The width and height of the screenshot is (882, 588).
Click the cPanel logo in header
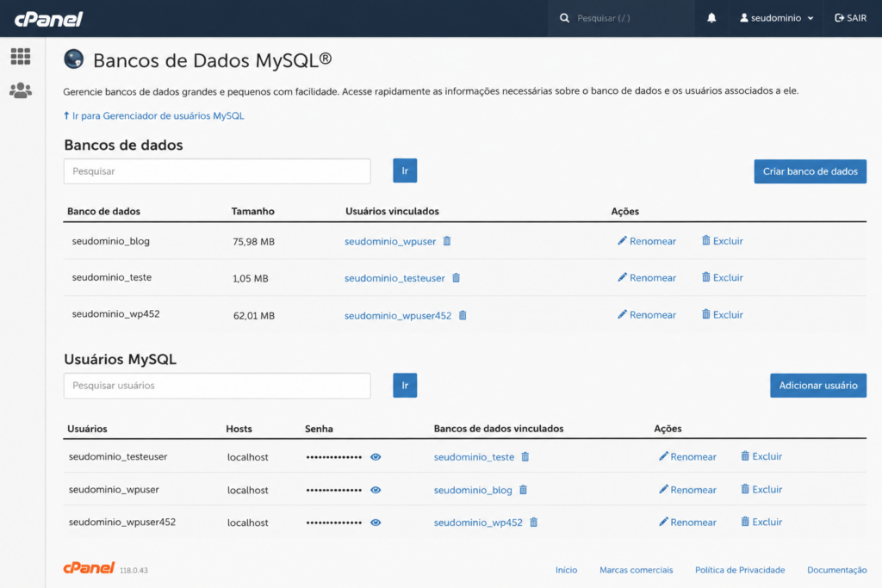(x=48, y=19)
